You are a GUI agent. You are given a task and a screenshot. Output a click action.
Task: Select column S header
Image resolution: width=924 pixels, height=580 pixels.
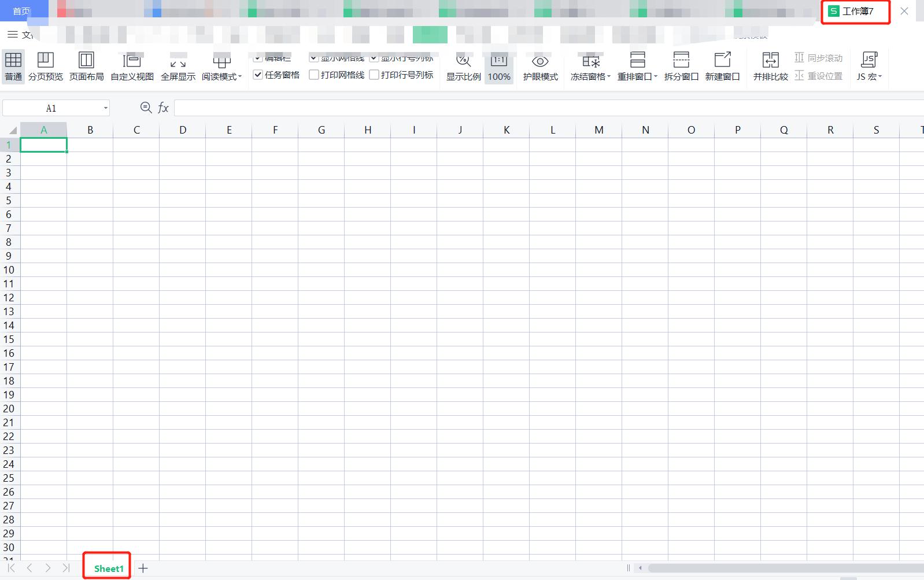click(877, 130)
